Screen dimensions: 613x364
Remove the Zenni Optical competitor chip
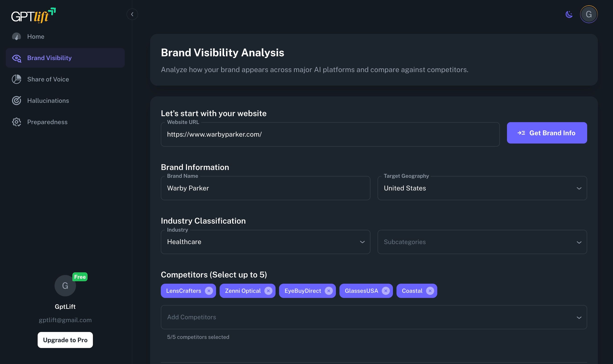tap(268, 291)
